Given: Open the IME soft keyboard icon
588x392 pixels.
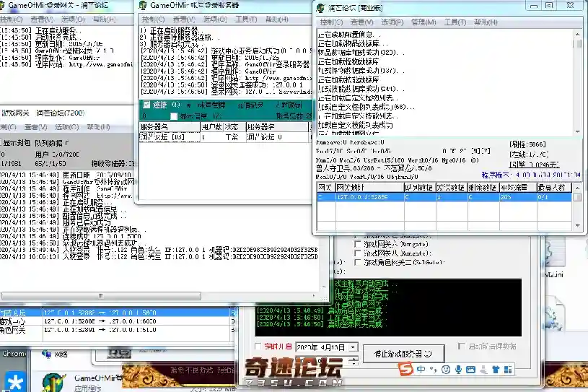Looking at the screenshot, I should pyautogui.click(x=470, y=370).
